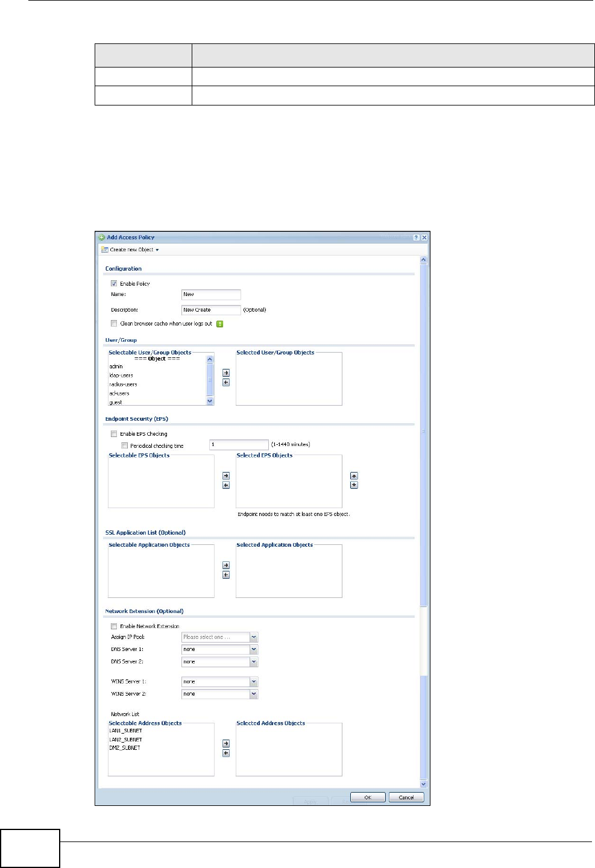
Task: Add application object with right arrow icon
Action: 226,565
